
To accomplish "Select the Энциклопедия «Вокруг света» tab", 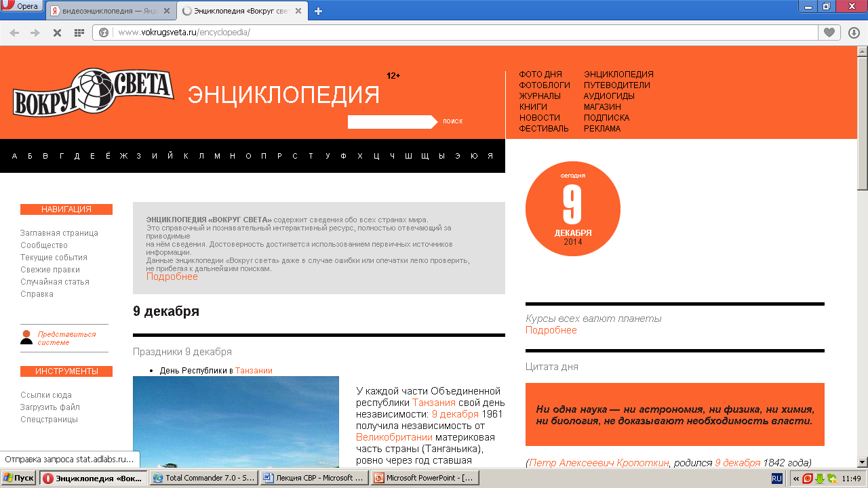I will 243,11.
